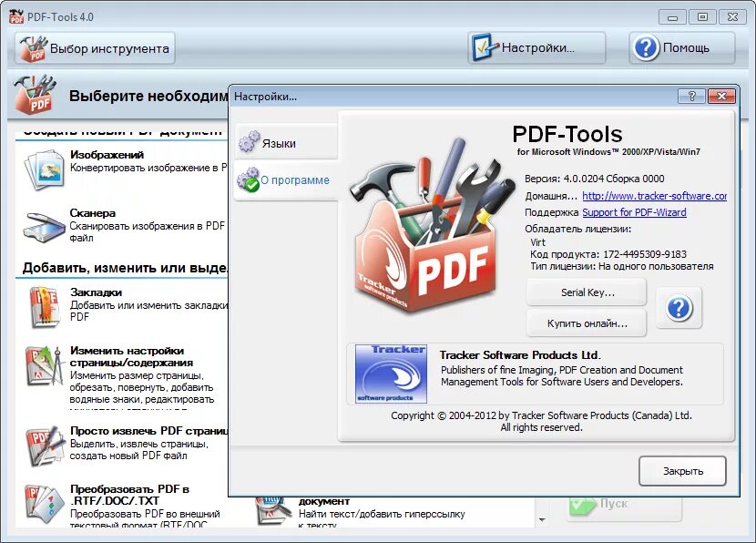Image resolution: width=756 pixels, height=543 pixels.
Task: Click the extract PDF pages icon
Action: click(45, 446)
